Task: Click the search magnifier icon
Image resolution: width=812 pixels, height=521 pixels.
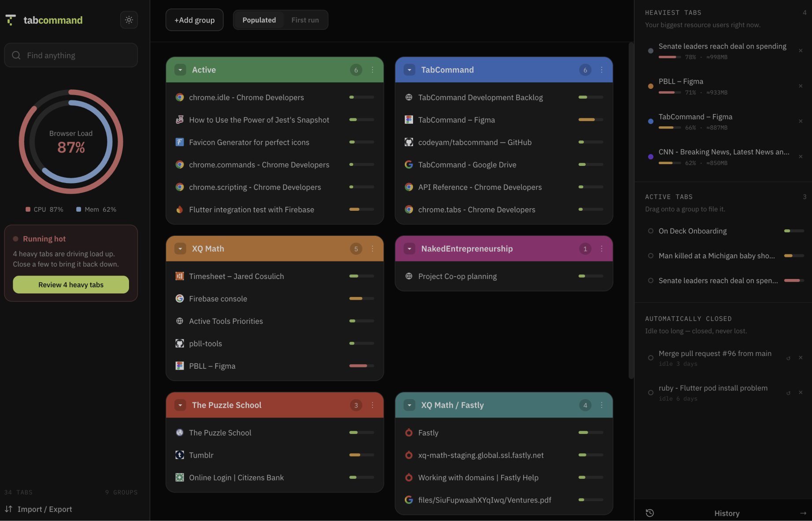Action: click(16, 55)
